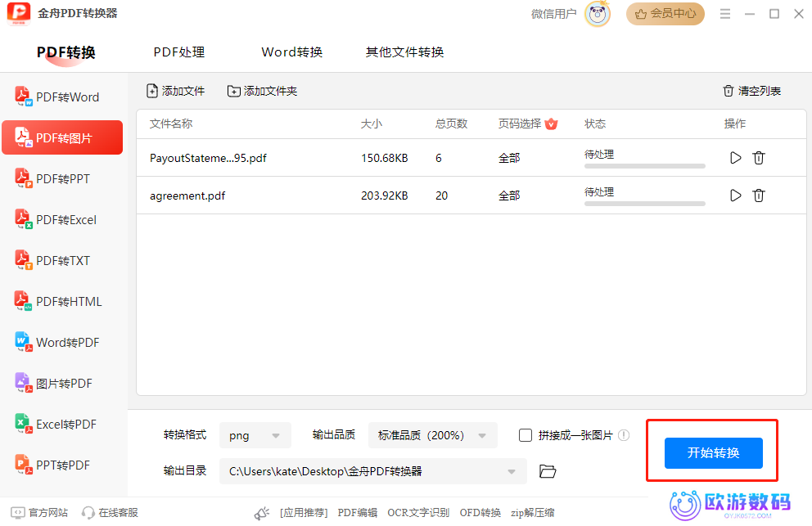Click the 150.68KB size cell
The width and height of the screenshot is (812, 526).
click(x=385, y=158)
